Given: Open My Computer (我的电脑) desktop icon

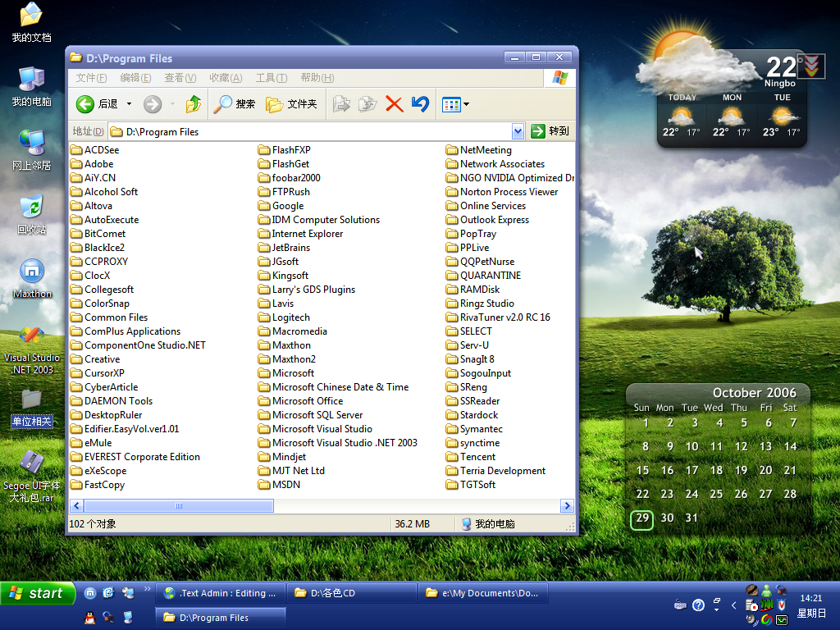Looking at the screenshot, I should tap(32, 87).
